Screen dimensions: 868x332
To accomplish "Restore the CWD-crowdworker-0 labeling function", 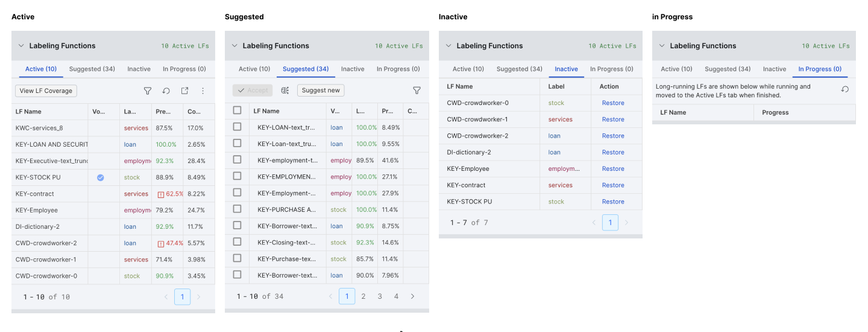I will click(613, 103).
